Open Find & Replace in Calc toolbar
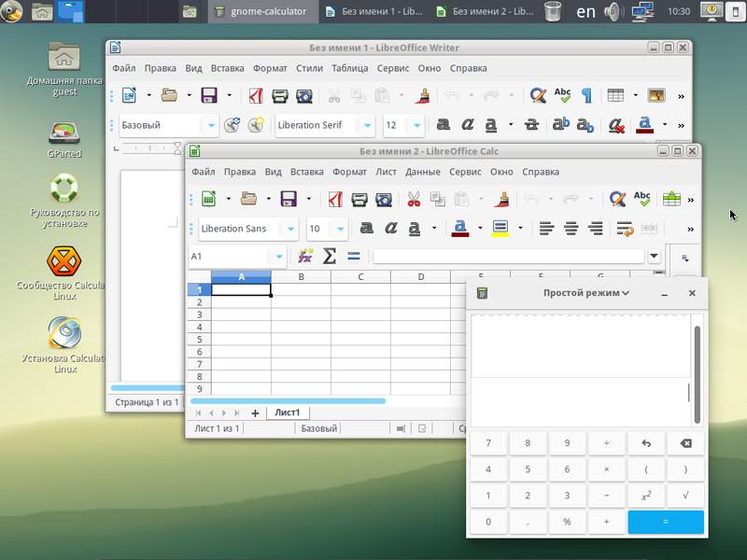747x560 pixels. (617, 199)
